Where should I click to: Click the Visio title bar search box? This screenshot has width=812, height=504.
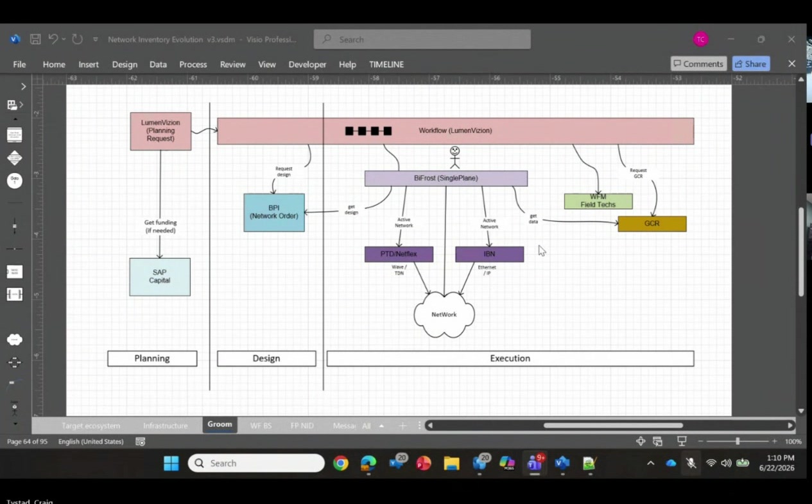(x=422, y=39)
